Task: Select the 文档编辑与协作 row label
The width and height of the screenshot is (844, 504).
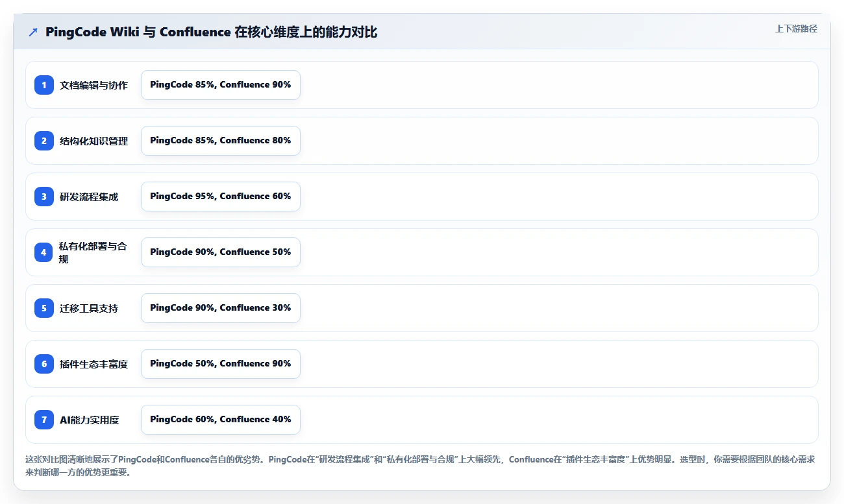Action: click(93, 85)
